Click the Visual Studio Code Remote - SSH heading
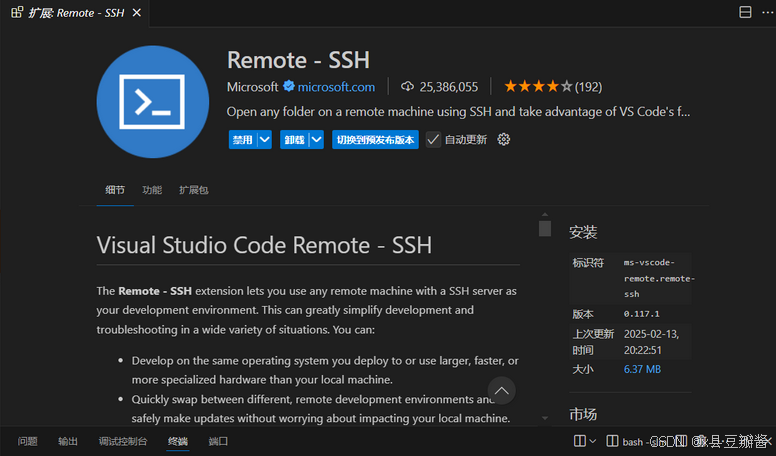 [264, 245]
